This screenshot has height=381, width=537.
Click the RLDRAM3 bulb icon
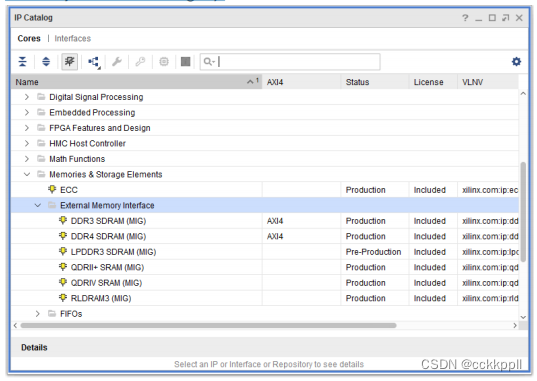(63, 297)
